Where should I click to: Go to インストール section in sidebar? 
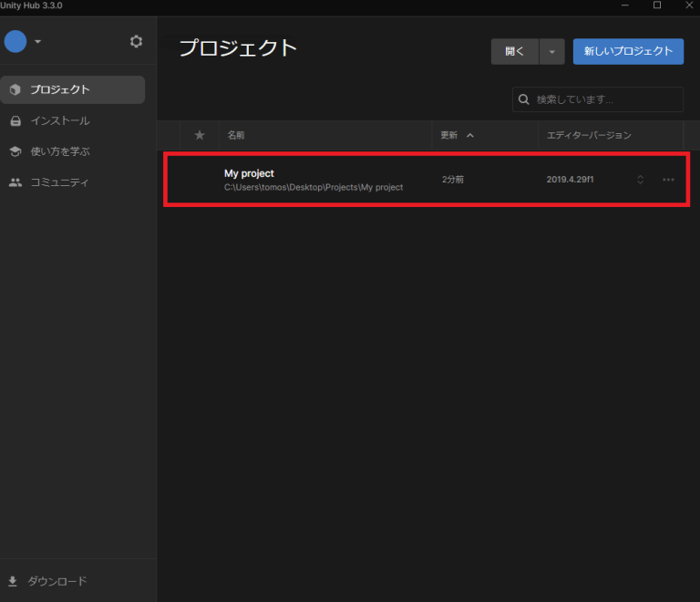60,120
